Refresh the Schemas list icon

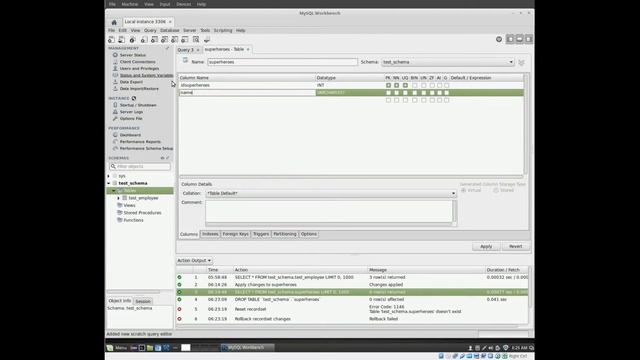pos(162,158)
